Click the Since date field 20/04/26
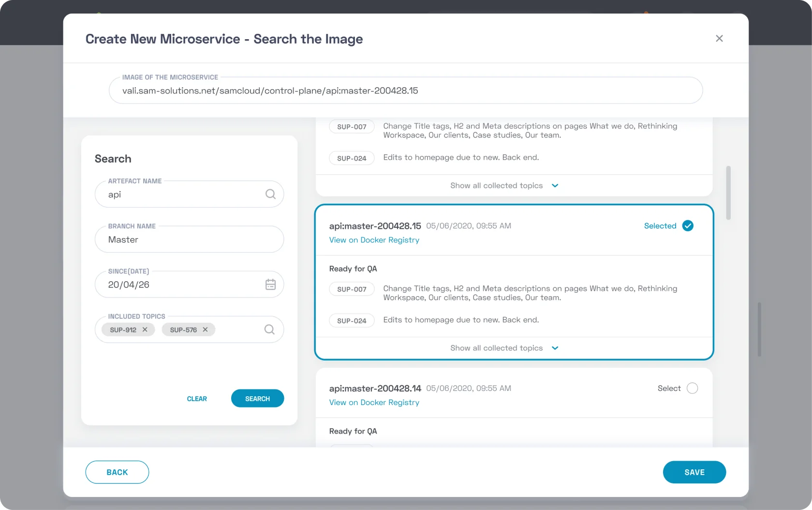The width and height of the screenshot is (812, 510). point(189,285)
